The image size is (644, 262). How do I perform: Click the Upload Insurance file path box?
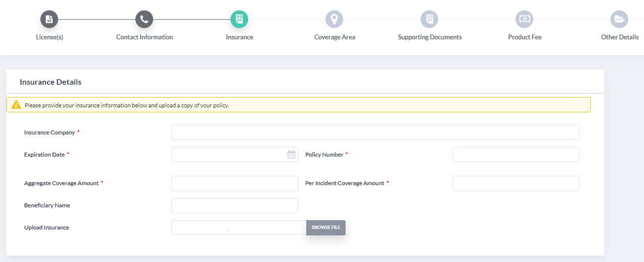[x=239, y=228]
